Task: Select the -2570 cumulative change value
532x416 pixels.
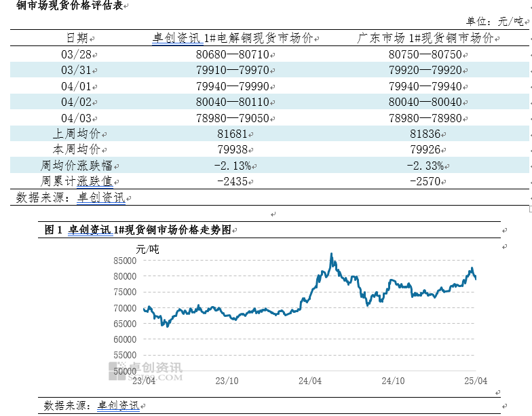Action: [x=425, y=181]
